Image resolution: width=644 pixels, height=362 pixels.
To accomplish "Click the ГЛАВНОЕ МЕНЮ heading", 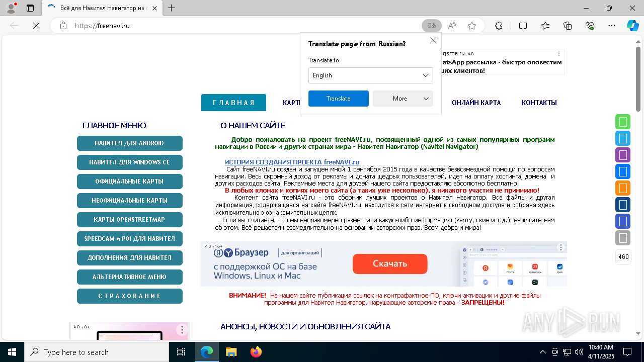I will [114, 126].
